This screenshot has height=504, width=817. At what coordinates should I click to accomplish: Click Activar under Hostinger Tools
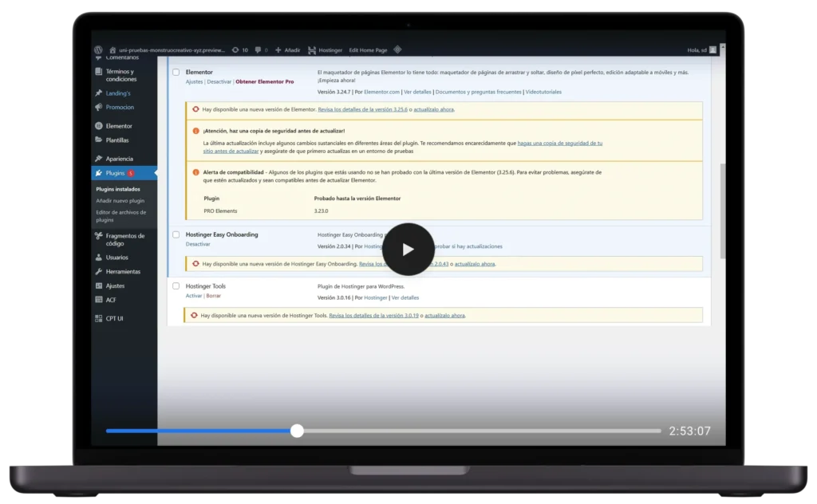194,296
